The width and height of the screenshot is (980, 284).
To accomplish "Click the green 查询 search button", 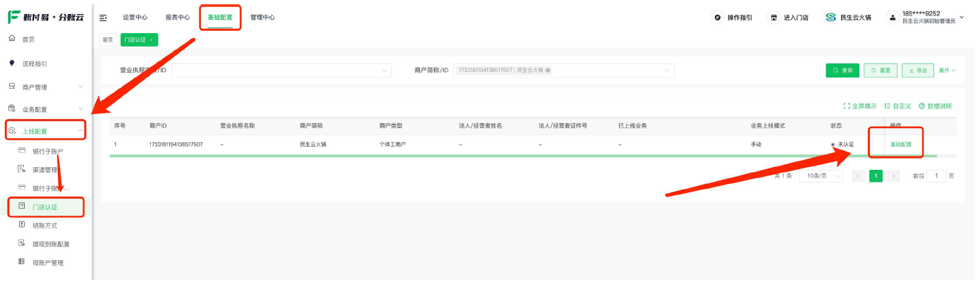I will click(x=843, y=70).
